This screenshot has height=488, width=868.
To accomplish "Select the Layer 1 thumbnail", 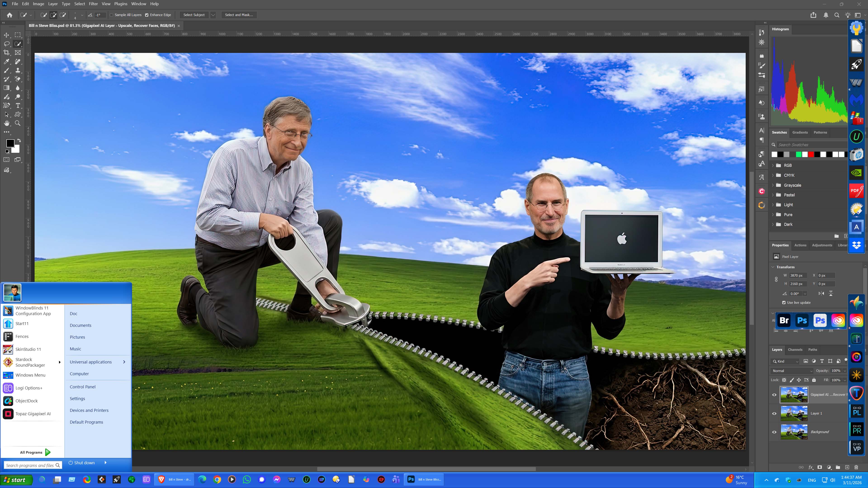I will click(794, 413).
